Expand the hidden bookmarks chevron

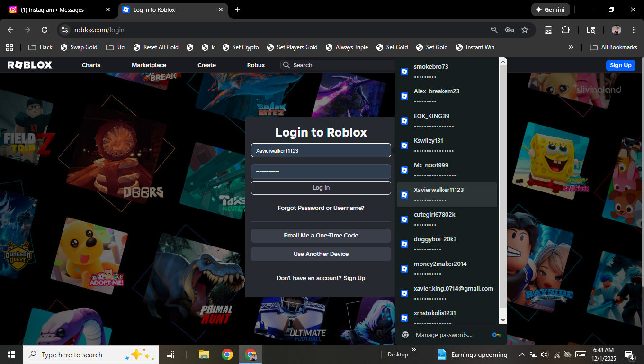tap(571, 47)
